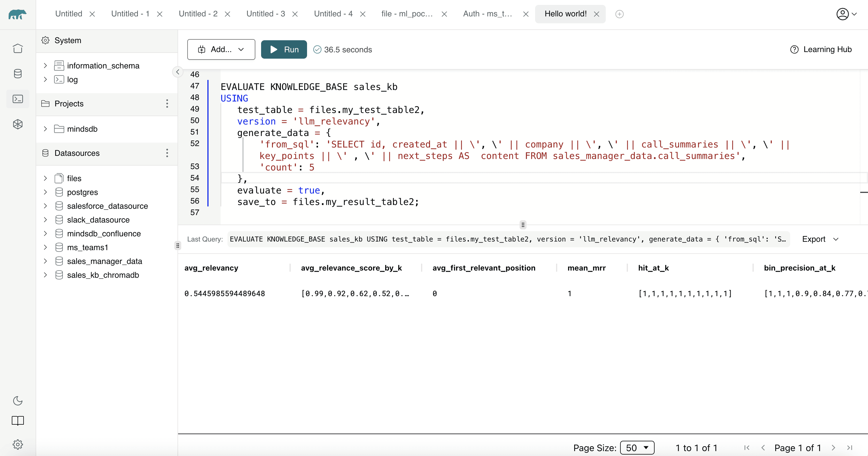Open the Learning Hub link
Image resolution: width=868 pixels, height=456 pixels.
pyautogui.click(x=827, y=49)
